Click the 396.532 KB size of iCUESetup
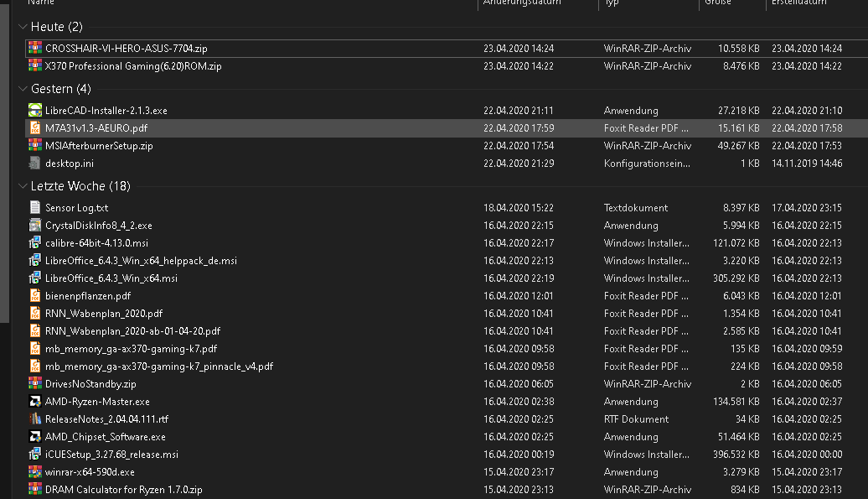This screenshot has height=499, width=868. click(736, 455)
